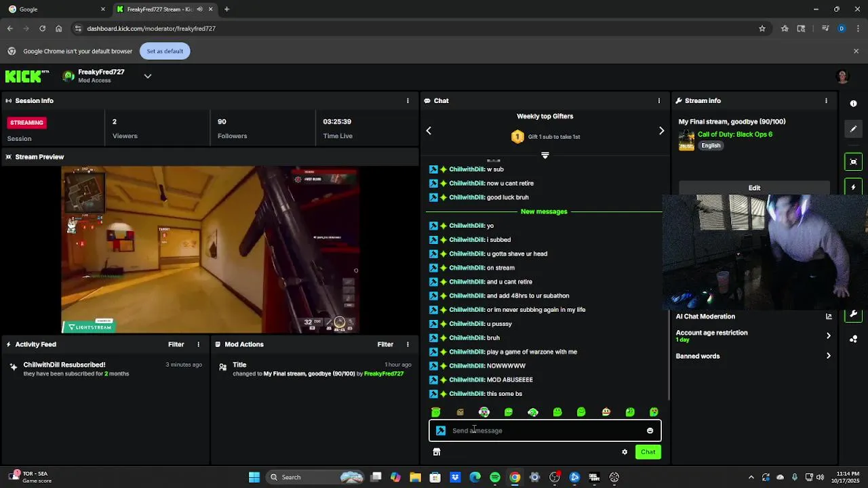This screenshot has width=868, height=488.
Task: Click the Edit stream info button
Action: (754, 188)
